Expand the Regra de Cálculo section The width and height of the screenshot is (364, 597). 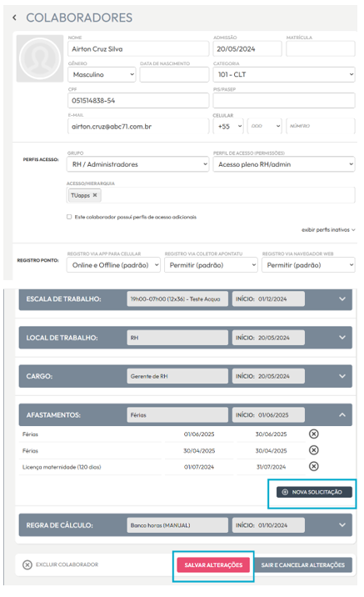(342, 524)
